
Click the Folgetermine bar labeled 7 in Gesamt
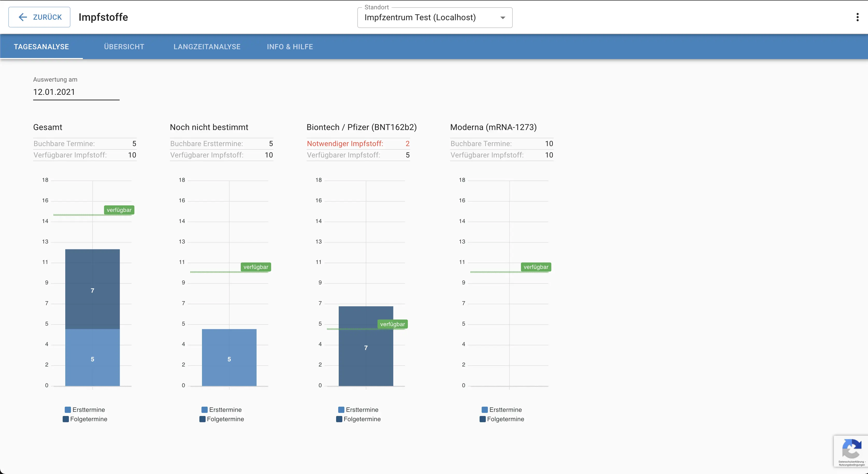92,289
